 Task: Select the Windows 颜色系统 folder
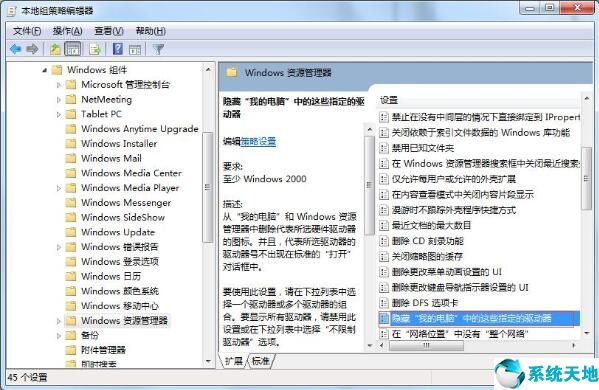[x=120, y=291]
